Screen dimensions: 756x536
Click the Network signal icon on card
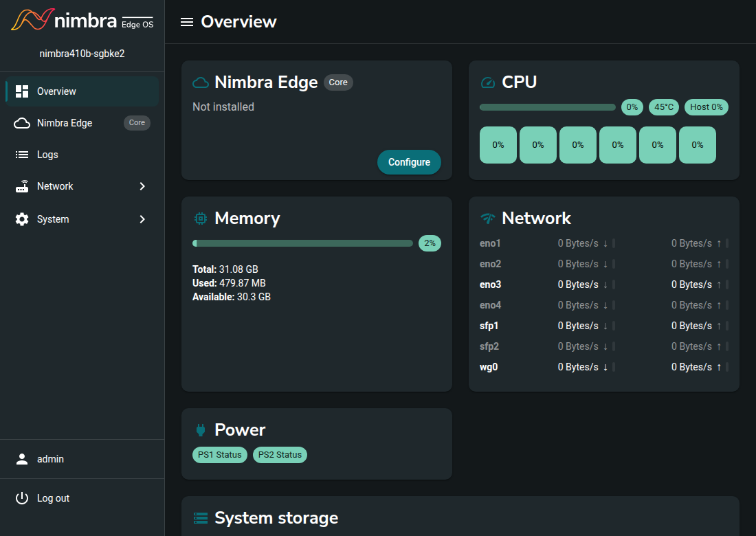click(x=488, y=219)
